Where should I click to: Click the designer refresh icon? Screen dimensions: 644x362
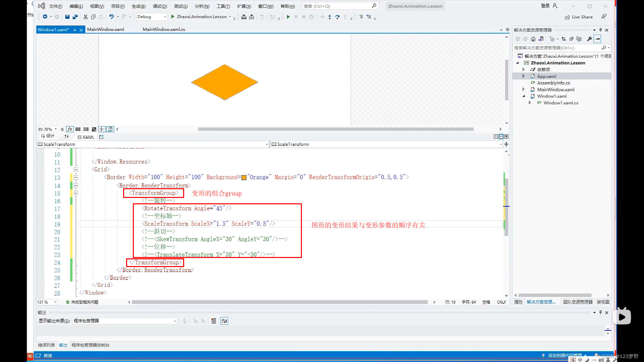(x=62, y=129)
